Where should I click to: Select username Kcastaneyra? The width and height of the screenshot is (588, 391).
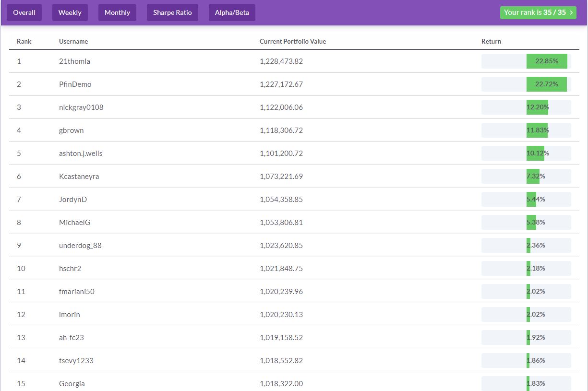[x=79, y=177]
